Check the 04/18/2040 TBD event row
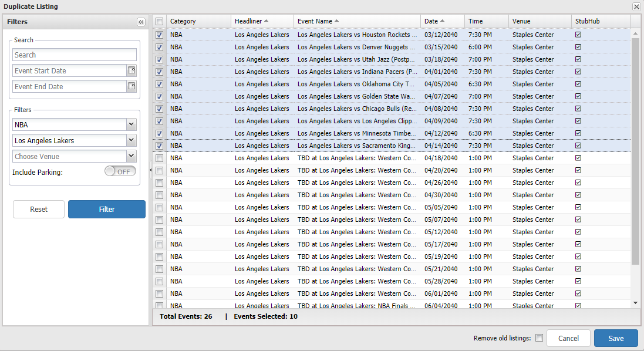 (x=159, y=158)
